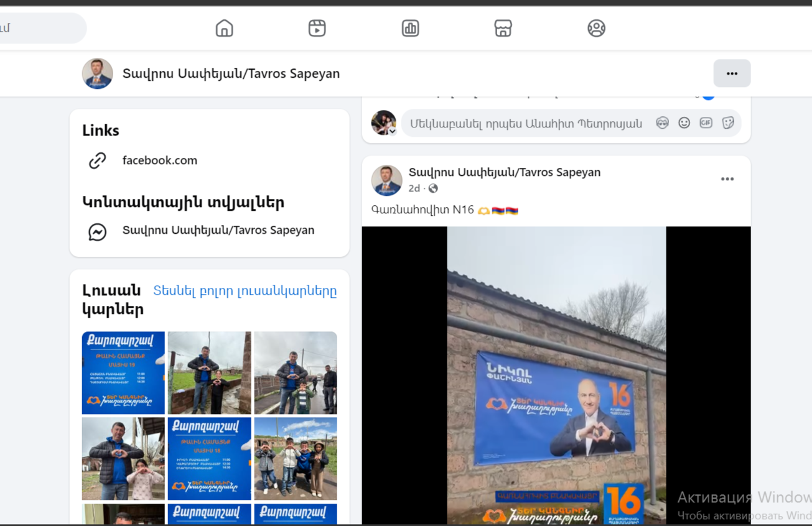Open photo of man and girl by green field
812x526 pixels.
pos(210,373)
